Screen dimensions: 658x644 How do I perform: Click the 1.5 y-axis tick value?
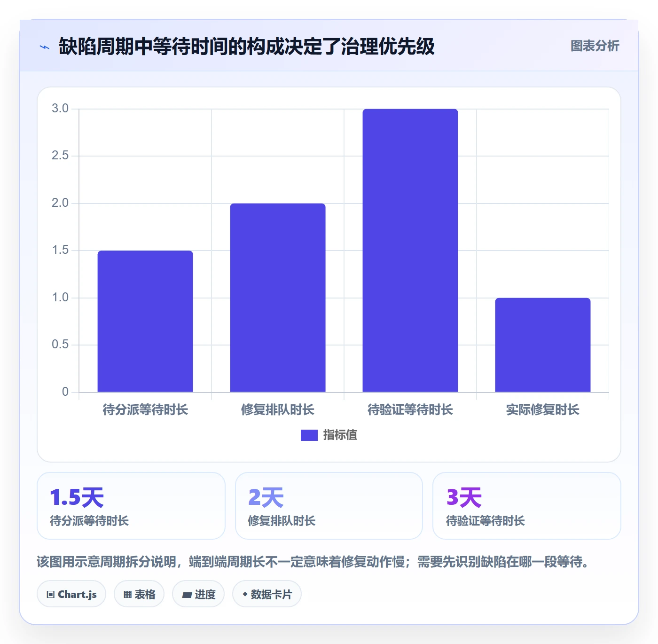coord(60,250)
